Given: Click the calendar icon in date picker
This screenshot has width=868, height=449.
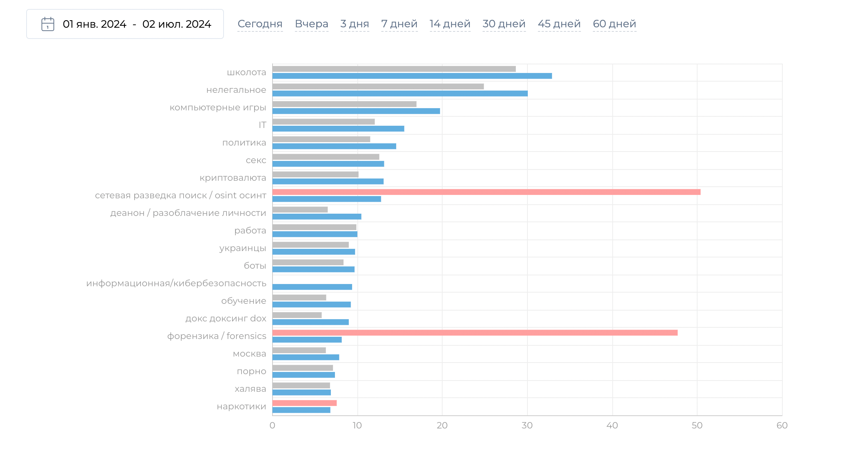Looking at the screenshot, I should (48, 24).
